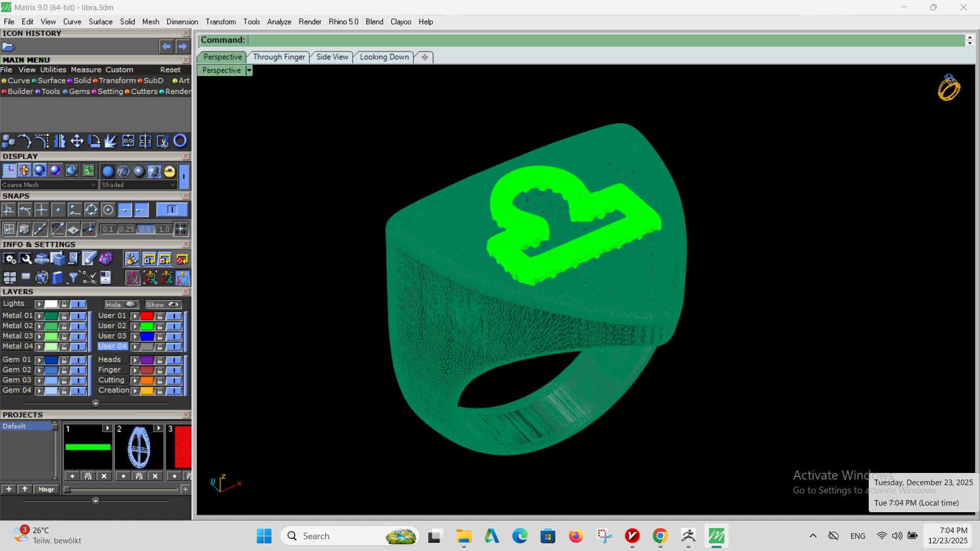Click the Show layers button

point(163,305)
